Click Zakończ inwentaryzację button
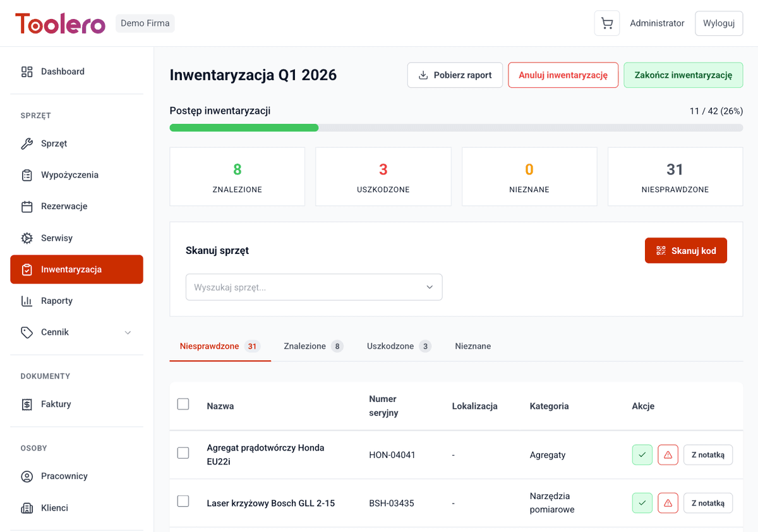This screenshot has width=758, height=532. click(683, 75)
